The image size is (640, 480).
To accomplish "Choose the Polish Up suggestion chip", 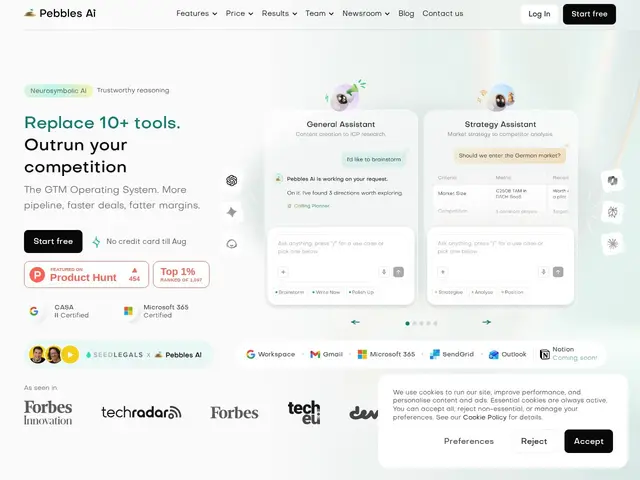I will point(361,292).
